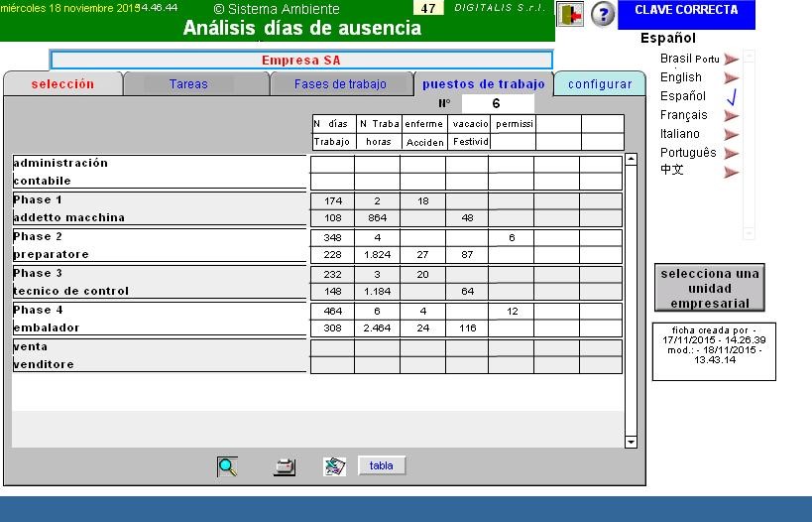
Task: Click the Phase 2 row label
Action: click(x=38, y=236)
